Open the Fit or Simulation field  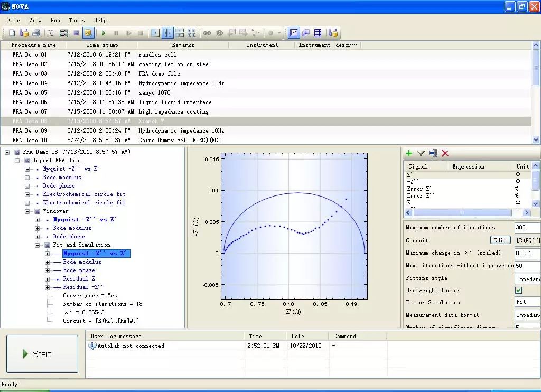point(527,302)
